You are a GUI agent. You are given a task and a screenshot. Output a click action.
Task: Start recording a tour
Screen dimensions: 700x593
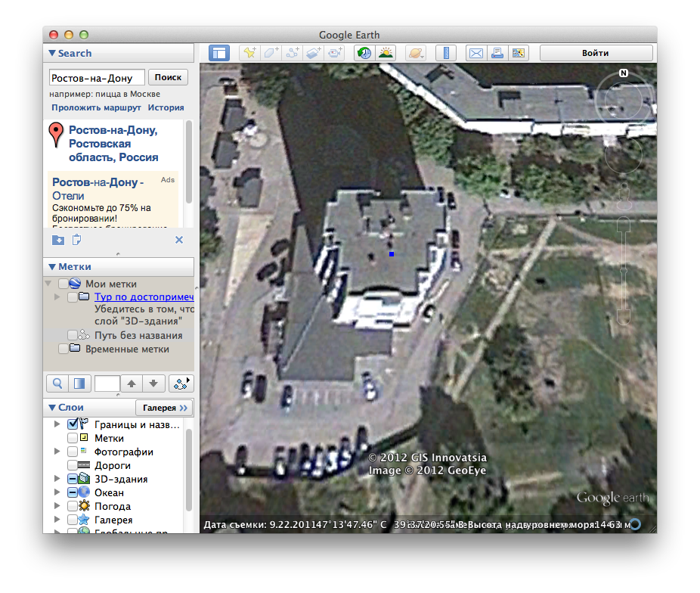(x=335, y=53)
